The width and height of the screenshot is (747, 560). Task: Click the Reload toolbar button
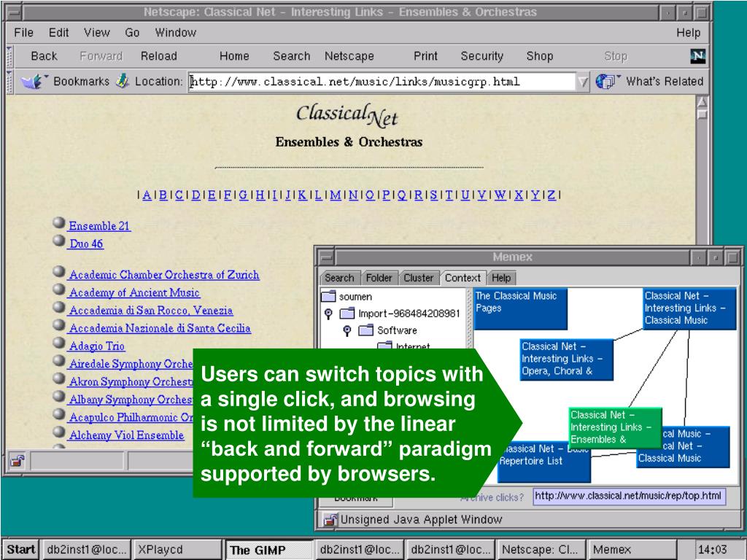tap(158, 56)
